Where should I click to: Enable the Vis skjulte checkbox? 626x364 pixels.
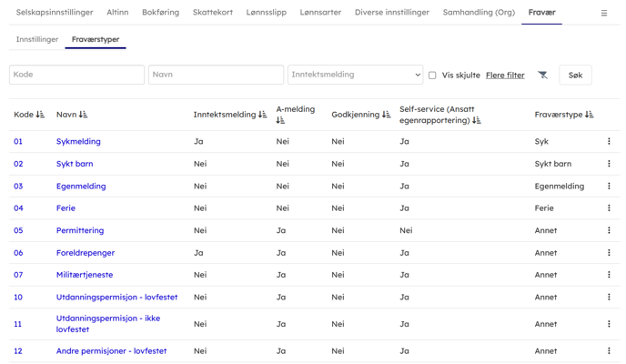click(432, 76)
